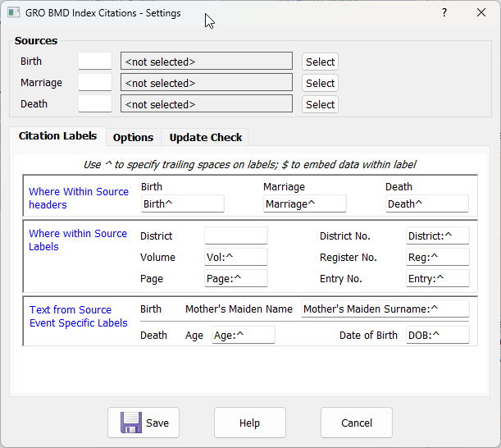Edit the Mother's Maiden Surname label field
501x448 pixels.
pyautogui.click(x=384, y=309)
